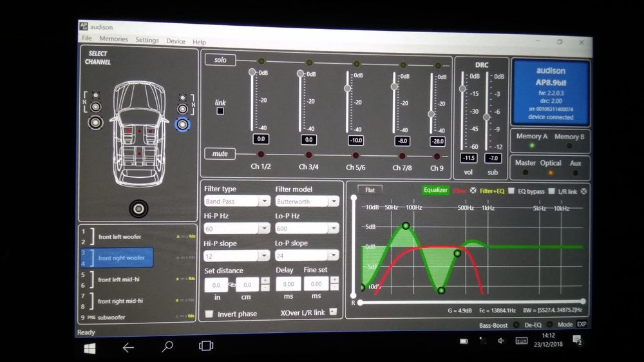The image size is (644, 362).
Task: Toggle the L/R link checkbox in equalizer
Action: tap(583, 191)
